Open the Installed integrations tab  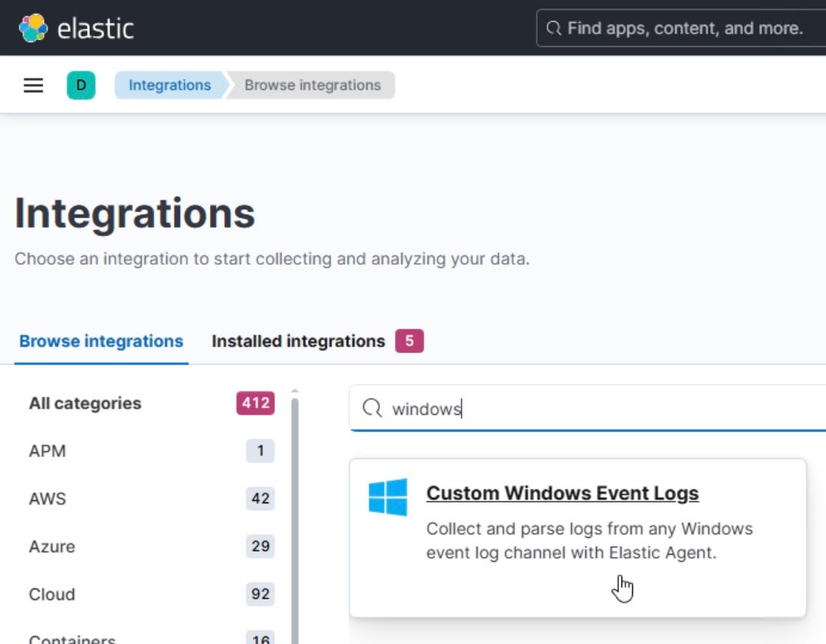[298, 341]
